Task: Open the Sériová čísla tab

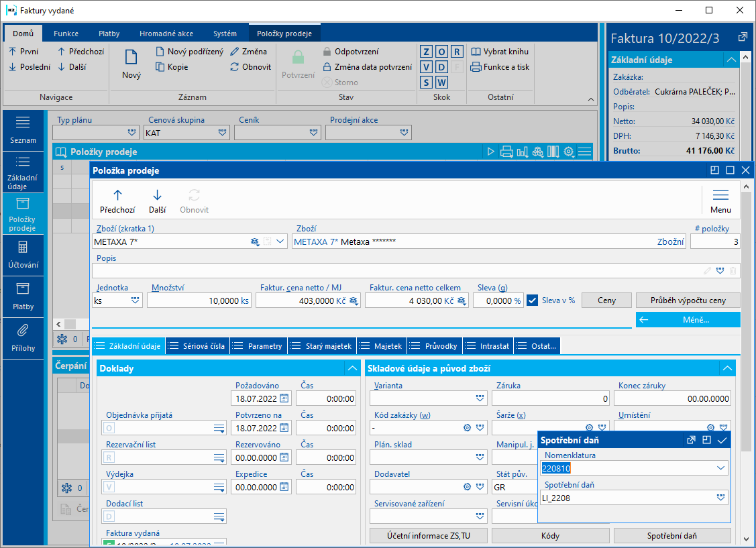Action: coord(198,346)
